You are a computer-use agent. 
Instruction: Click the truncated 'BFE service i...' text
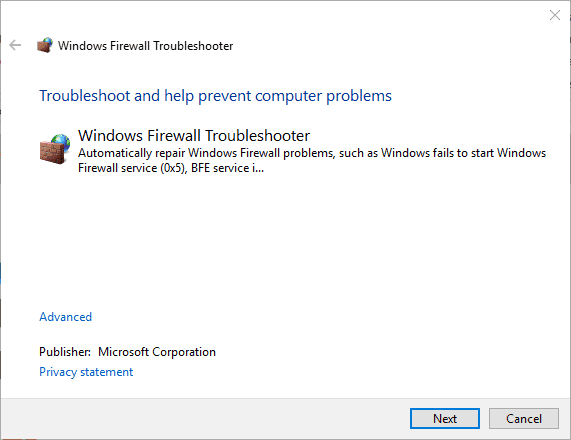click(x=227, y=168)
